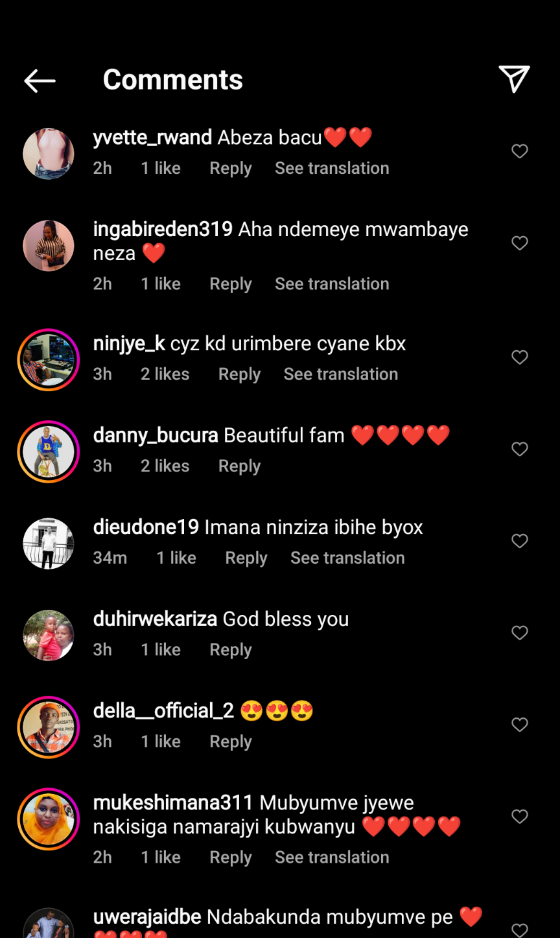Reply to duhirwekariza's comment
The width and height of the screenshot is (560, 938).
pyautogui.click(x=230, y=650)
